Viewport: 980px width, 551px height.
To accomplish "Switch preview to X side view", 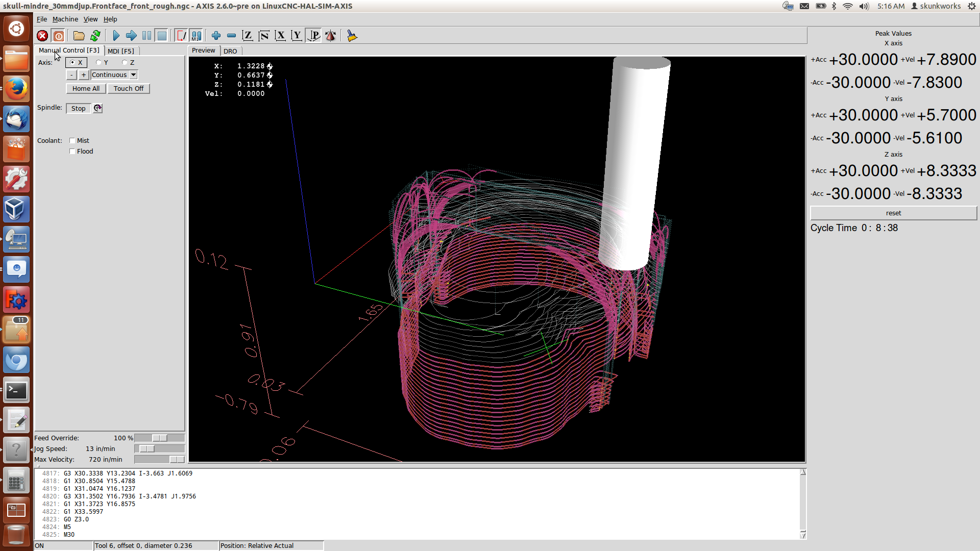I will coord(280,36).
